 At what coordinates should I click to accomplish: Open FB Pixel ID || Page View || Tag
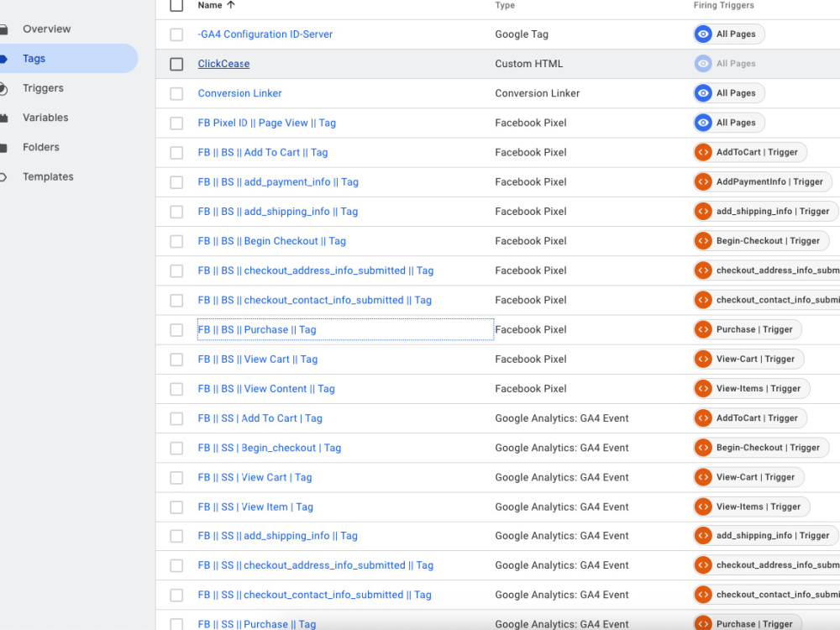pyautogui.click(x=267, y=123)
